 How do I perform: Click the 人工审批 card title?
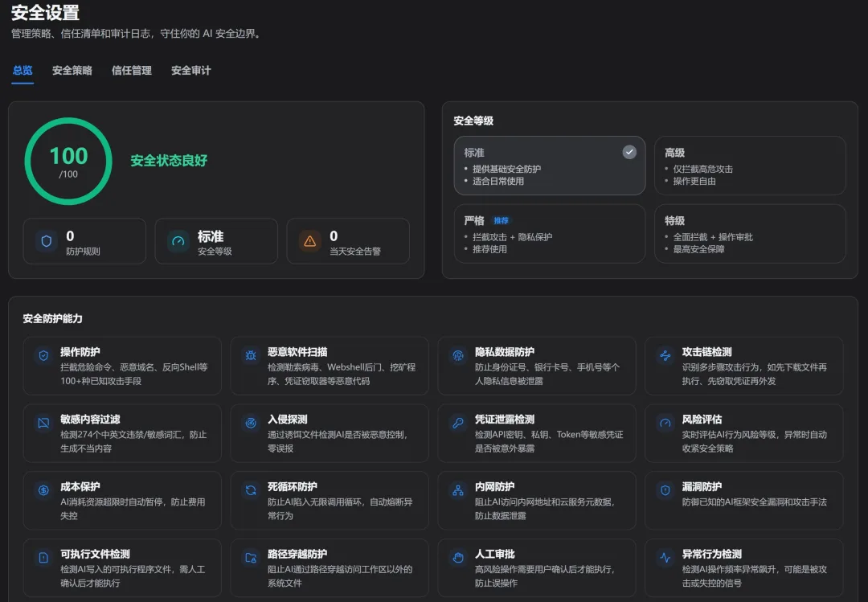[x=495, y=555]
